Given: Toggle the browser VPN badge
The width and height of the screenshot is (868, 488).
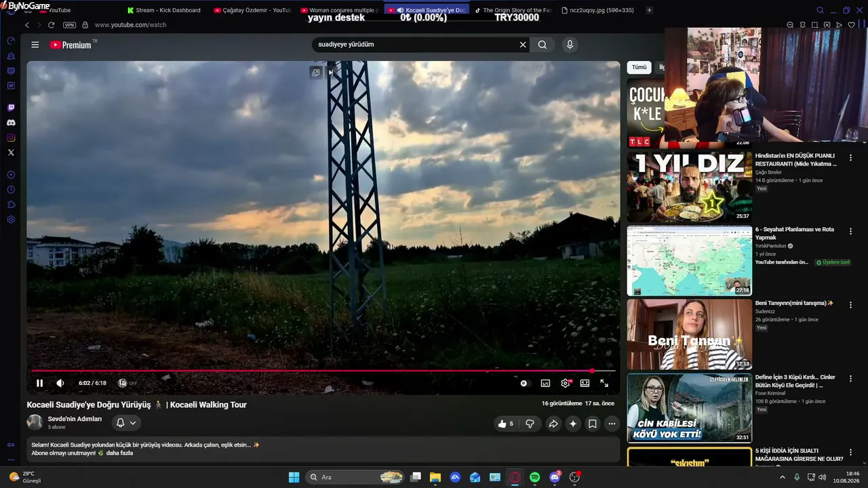Looking at the screenshot, I should click(69, 25).
